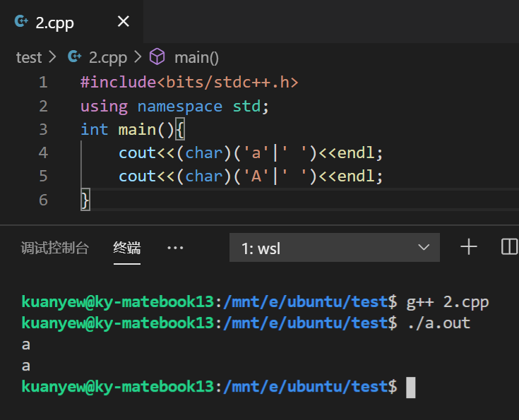Screen dimensions: 519x420
Task: Click the 'using' keyword on line 2
Action: (x=105, y=107)
